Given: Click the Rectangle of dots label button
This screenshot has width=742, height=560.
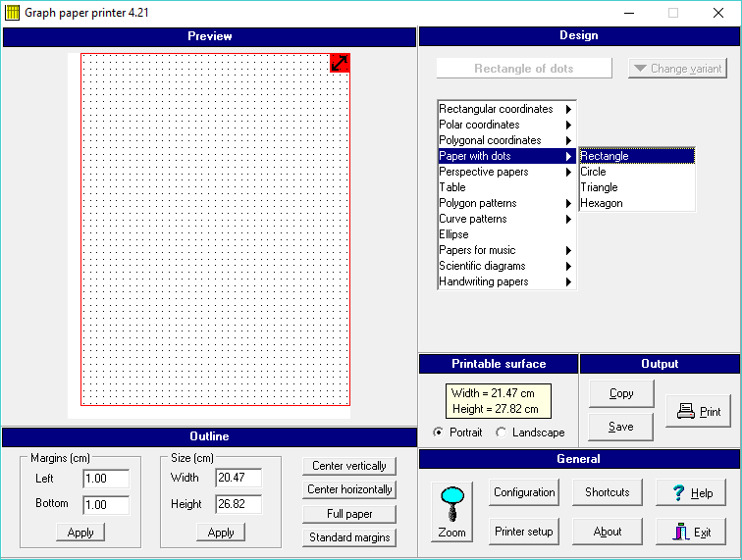Looking at the screenshot, I should click(x=524, y=69).
